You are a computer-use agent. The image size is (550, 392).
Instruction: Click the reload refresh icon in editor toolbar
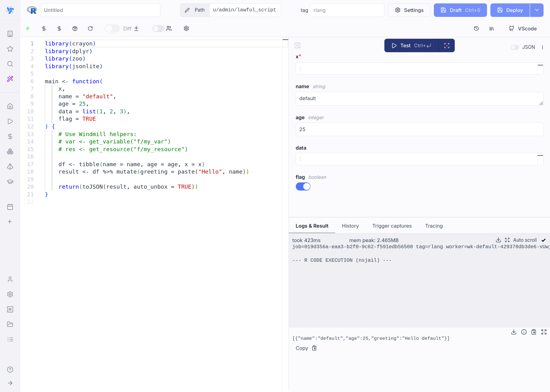tap(90, 29)
